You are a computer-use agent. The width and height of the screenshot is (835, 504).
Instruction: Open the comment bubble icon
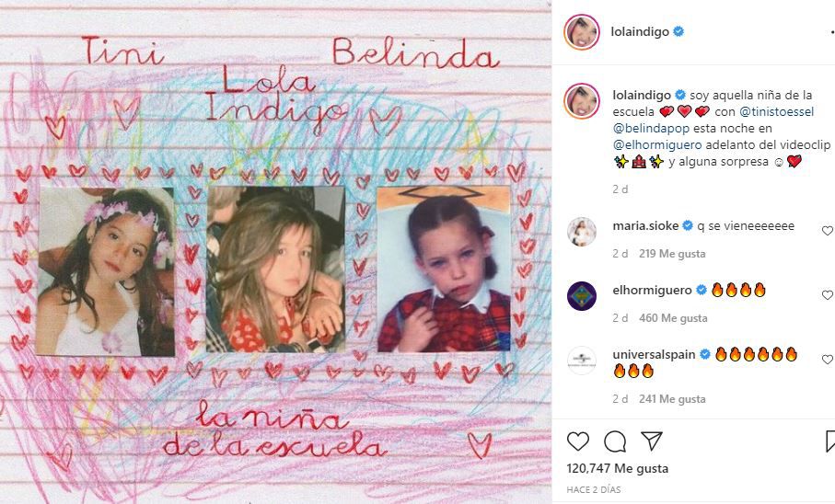615,441
